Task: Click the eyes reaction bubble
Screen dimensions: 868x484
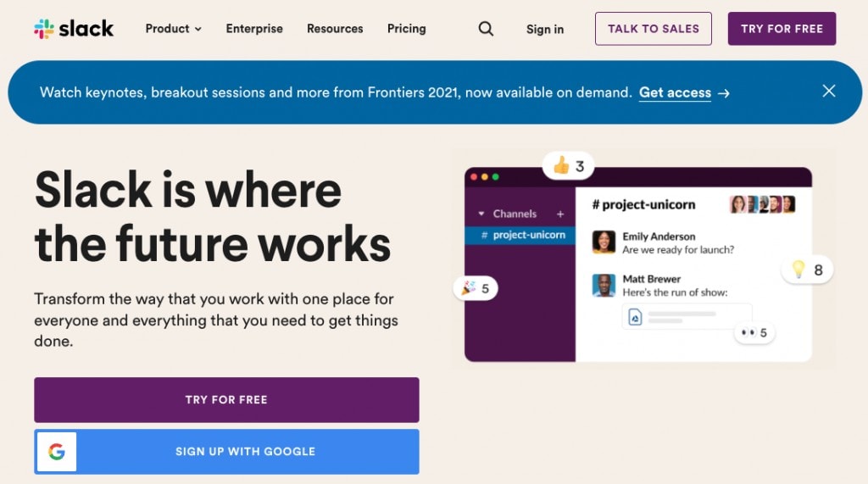Action: pos(754,332)
